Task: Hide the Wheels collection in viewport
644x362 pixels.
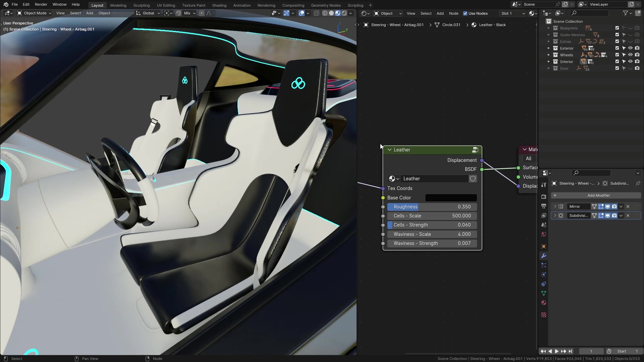Action: [x=630, y=55]
